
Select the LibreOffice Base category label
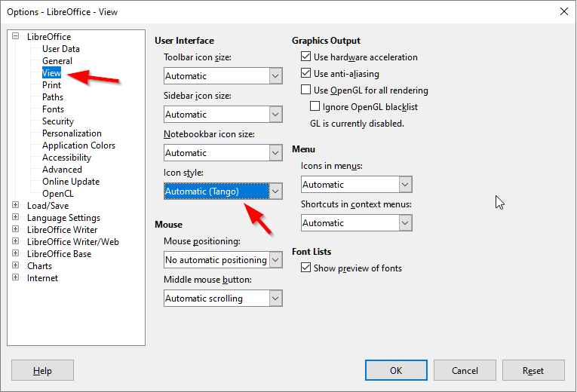click(x=59, y=254)
